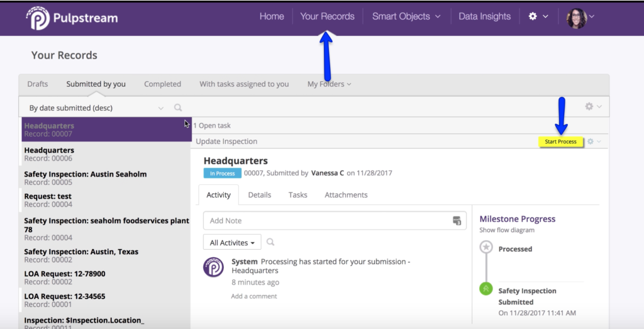
Task: Open the All Activites filter dropdown
Action: [x=232, y=242]
